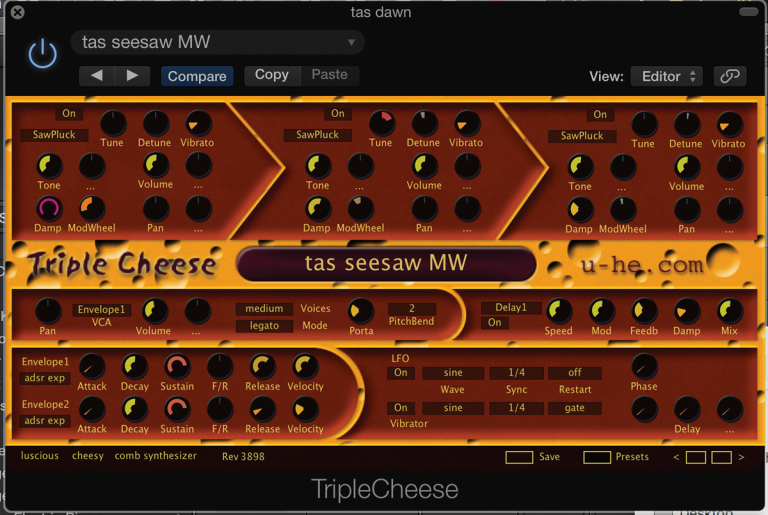This screenshot has width=768, height=515.
Task: Open the Envelope1 VCA source selector
Action: point(101,310)
